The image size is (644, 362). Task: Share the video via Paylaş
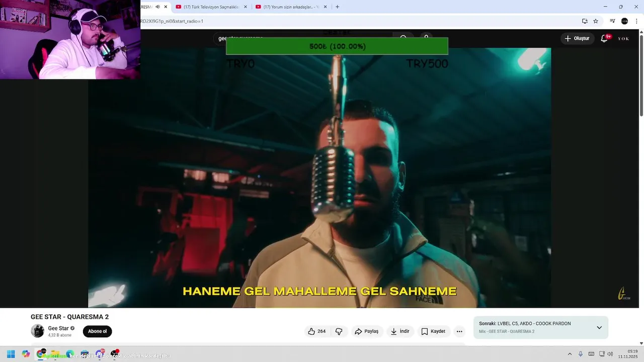(366, 331)
